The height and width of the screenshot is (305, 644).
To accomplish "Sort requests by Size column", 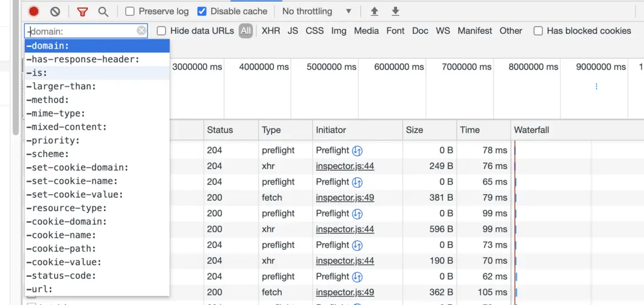I will click(415, 130).
